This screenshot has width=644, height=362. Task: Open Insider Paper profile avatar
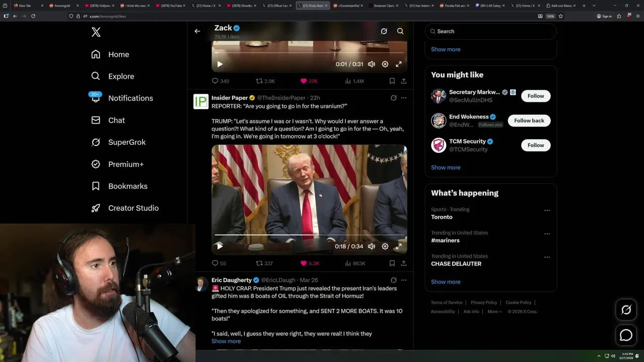[201, 102]
